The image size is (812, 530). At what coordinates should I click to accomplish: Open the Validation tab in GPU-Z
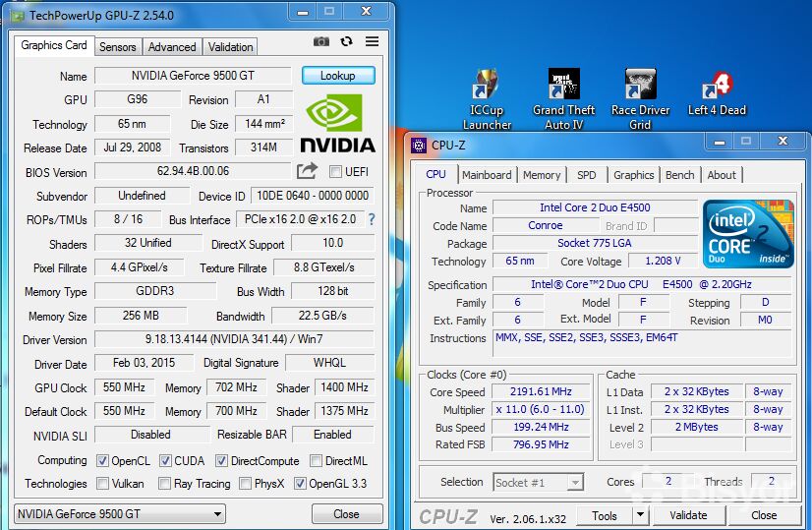[x=230, y=46]
